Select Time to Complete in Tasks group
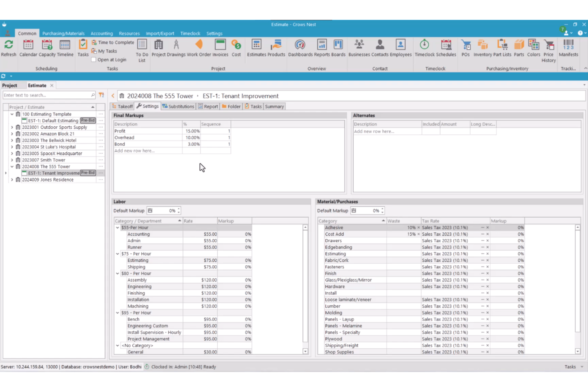588x392 pixels. coord(113,42)
